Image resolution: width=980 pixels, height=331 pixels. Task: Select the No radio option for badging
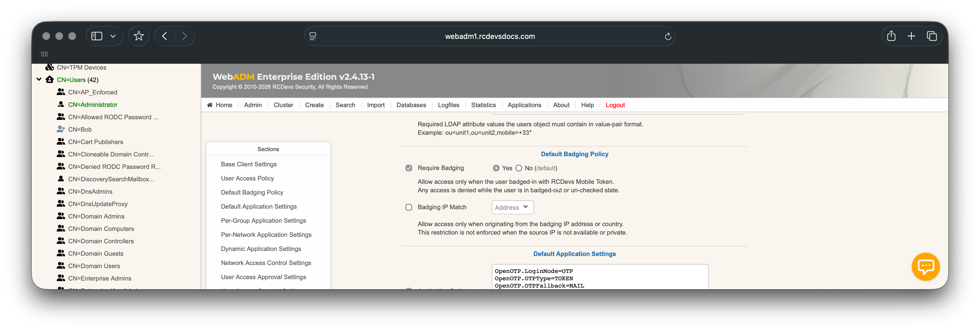click(518, 168)
